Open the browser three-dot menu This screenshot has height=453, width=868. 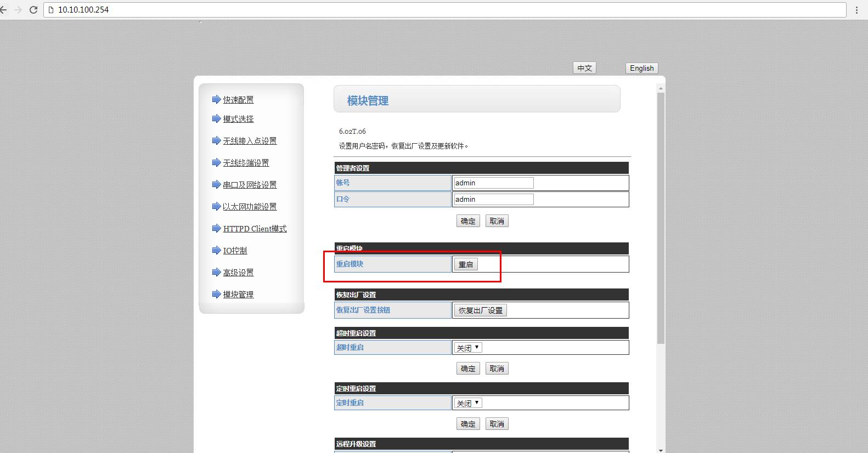point(856,10)
